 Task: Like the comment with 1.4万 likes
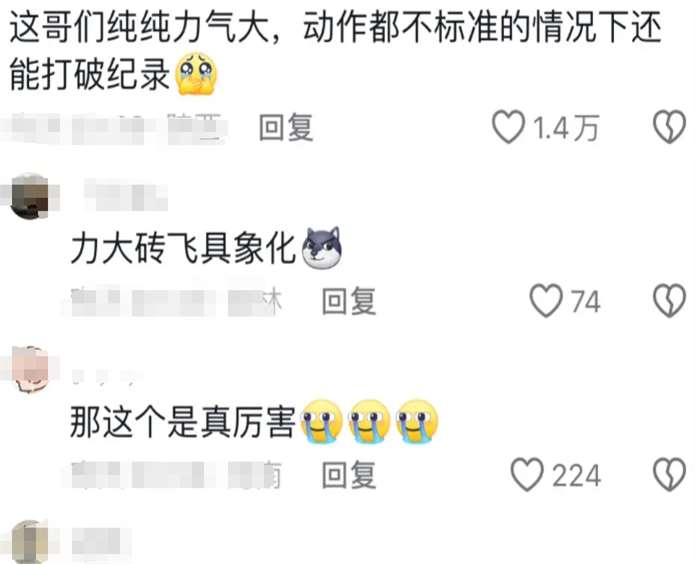[x=508, y=127]
